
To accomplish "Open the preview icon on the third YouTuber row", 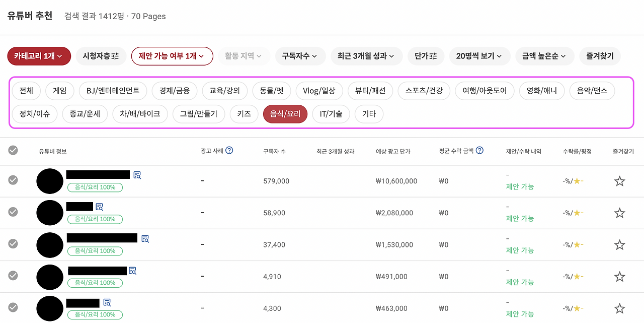I will point(145,239).
